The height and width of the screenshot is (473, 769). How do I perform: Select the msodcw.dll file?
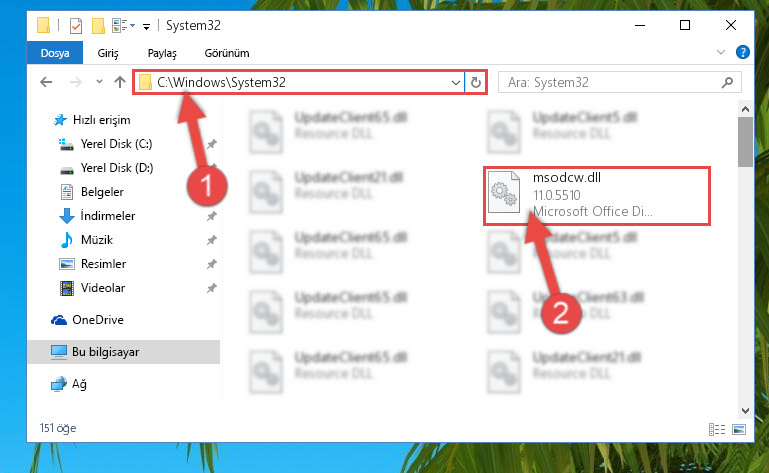[x=596, y=195]
